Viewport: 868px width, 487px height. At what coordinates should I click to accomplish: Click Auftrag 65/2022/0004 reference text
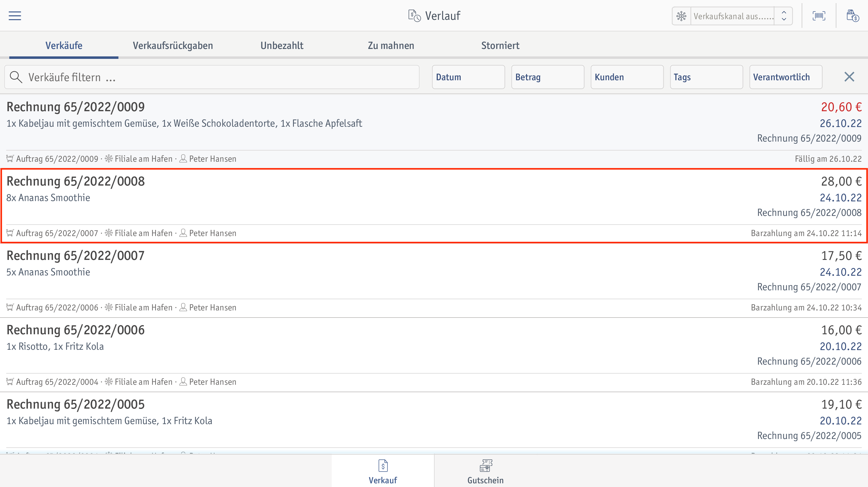coord(57,382)
